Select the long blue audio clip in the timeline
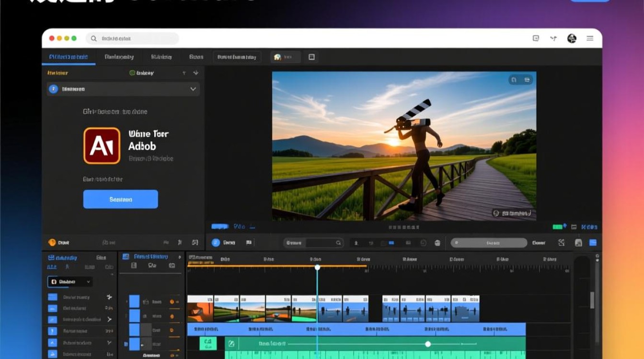 (356, 329)
